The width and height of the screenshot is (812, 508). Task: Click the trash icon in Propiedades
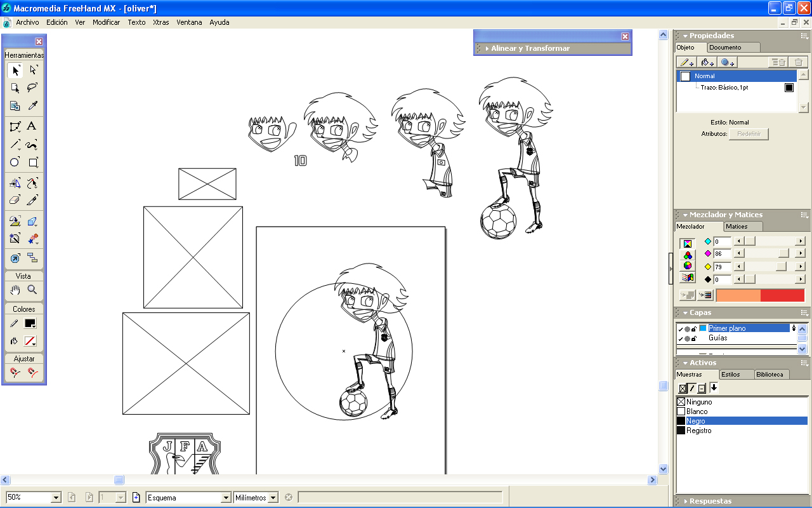[799, 62]
